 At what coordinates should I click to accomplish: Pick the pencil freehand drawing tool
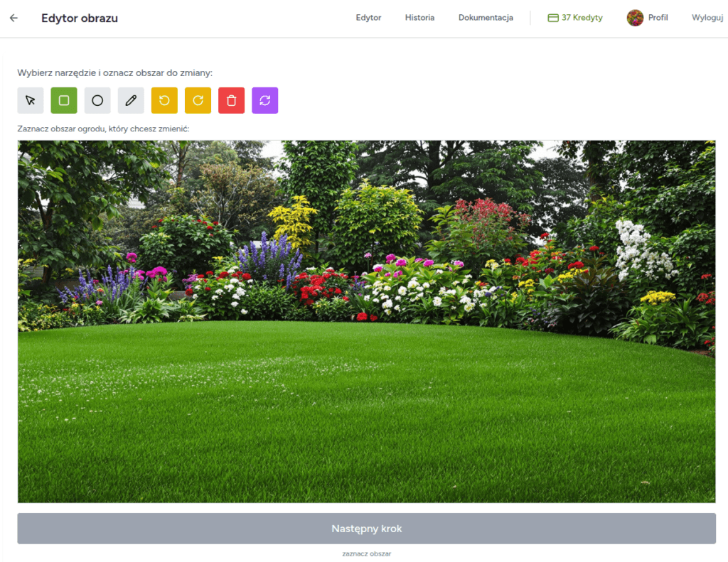tap(131, 100)
